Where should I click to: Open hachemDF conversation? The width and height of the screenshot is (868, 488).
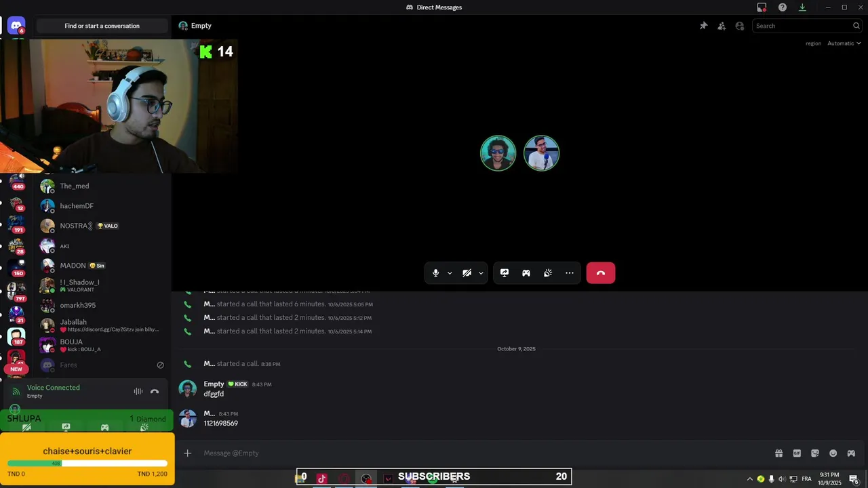pos(102,206)
